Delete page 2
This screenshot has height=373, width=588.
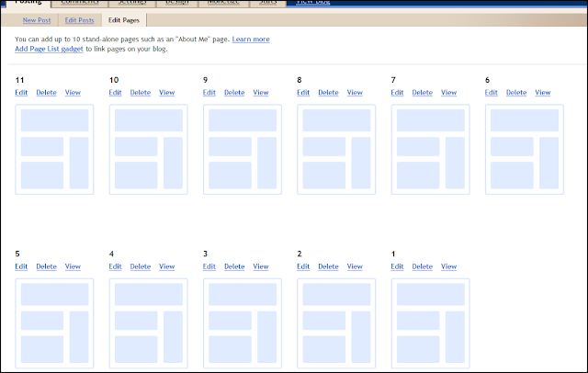(328, 266)
